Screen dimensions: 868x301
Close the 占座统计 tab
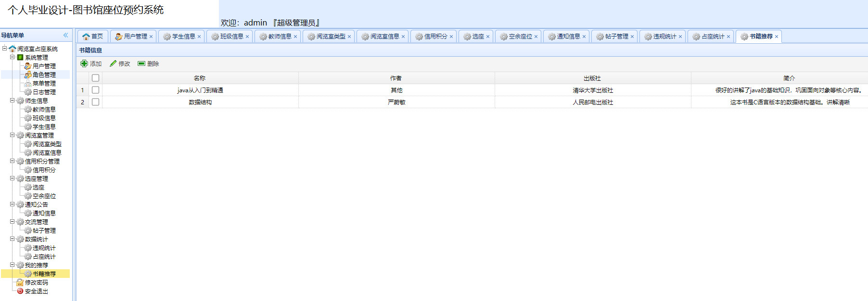728,37
